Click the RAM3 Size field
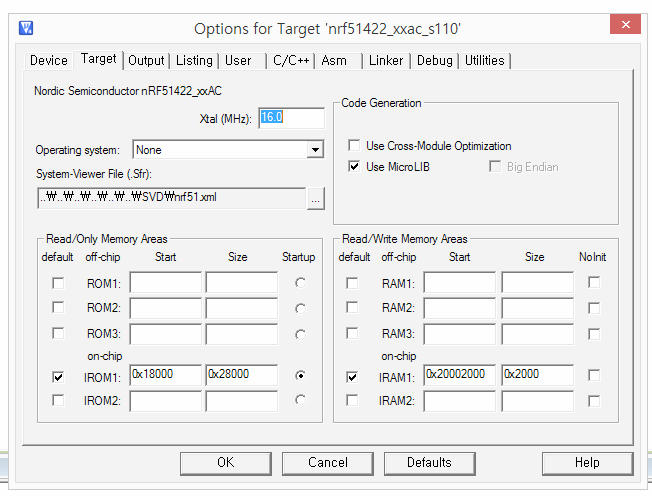 pyautogui.click(x=537, y=334)
